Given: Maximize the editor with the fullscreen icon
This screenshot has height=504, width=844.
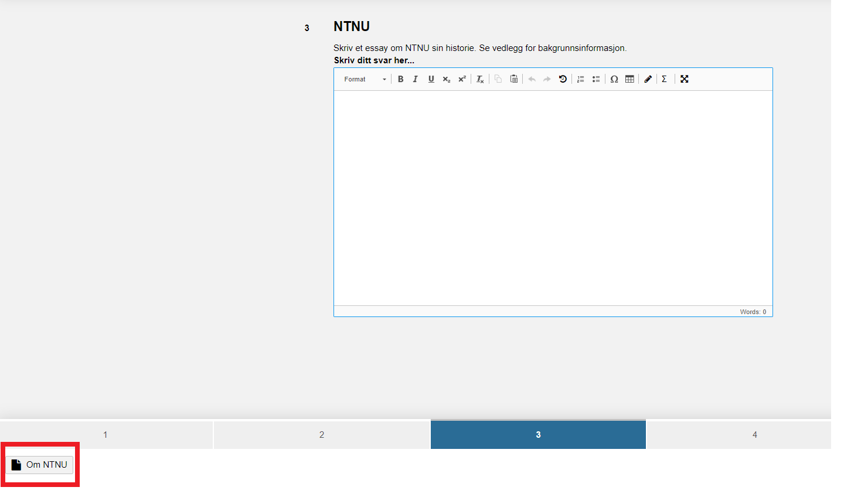Looking at the screenshot, I should tap(685, 79).
